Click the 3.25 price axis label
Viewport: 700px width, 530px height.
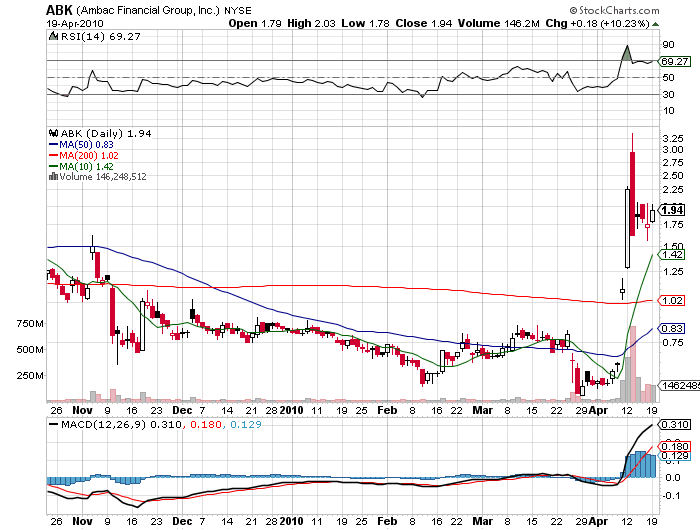(673, 138)
